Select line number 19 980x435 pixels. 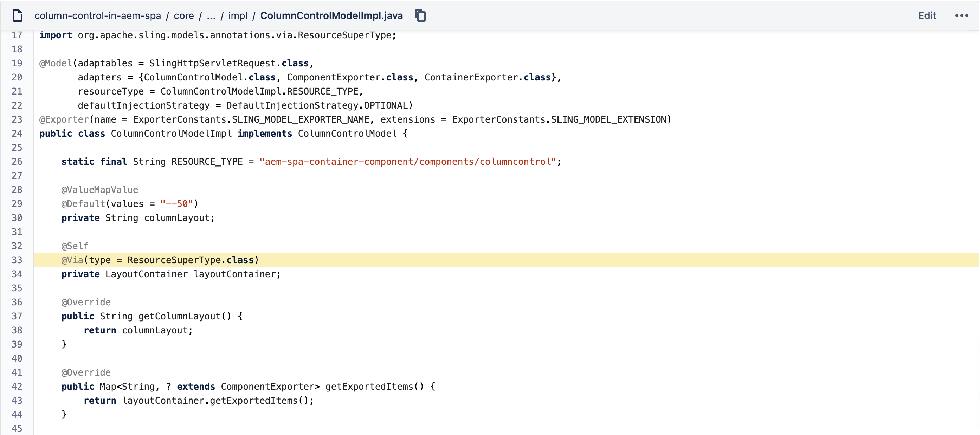click(17, 63)
